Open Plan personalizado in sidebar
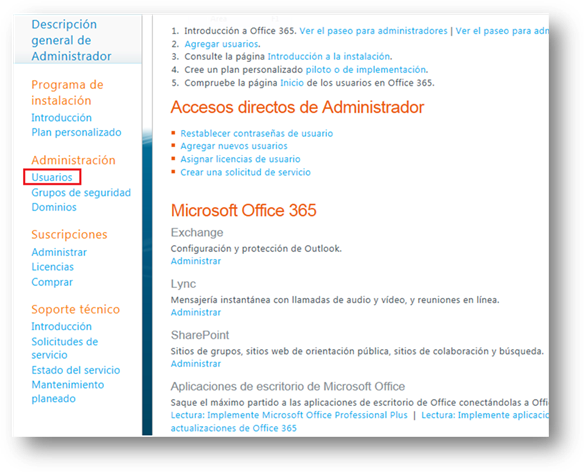The image size is (584, 472). click(76, 132)
